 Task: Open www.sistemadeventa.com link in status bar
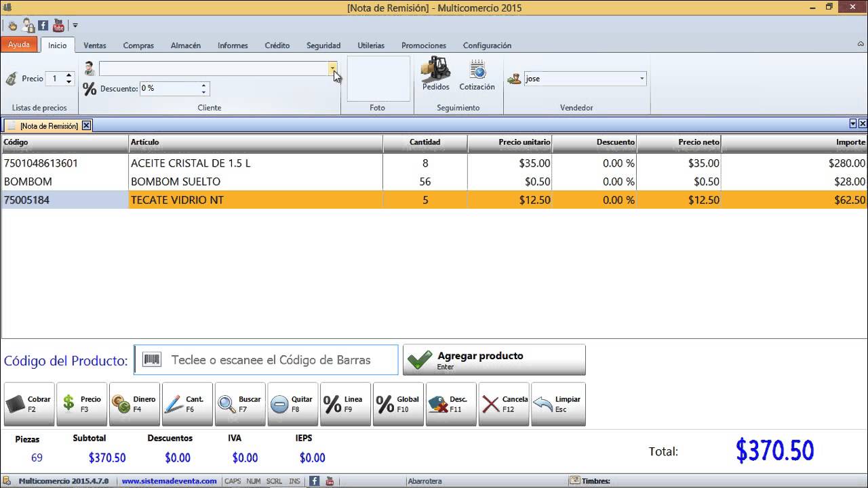point(170,481)
